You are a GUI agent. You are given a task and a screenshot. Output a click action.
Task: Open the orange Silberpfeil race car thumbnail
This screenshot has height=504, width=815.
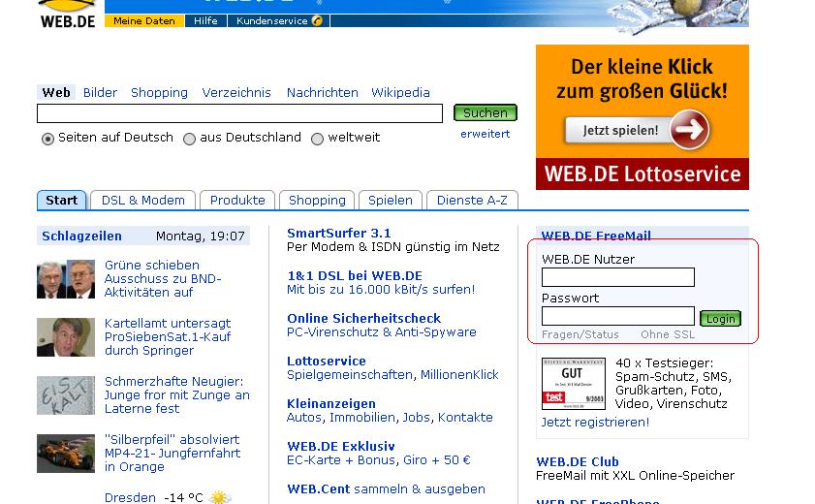[66, 454]
